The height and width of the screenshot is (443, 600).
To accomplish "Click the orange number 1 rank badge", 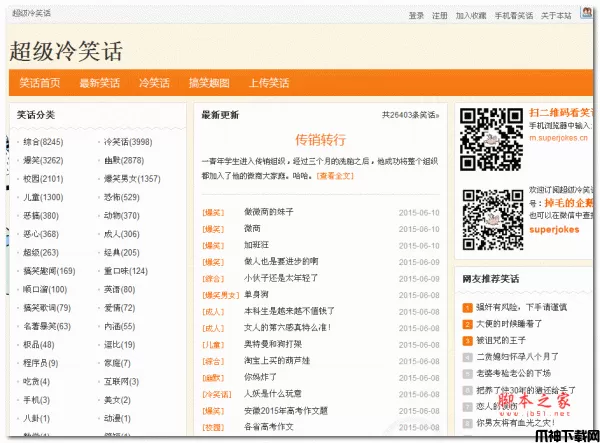I will point(467,307).
